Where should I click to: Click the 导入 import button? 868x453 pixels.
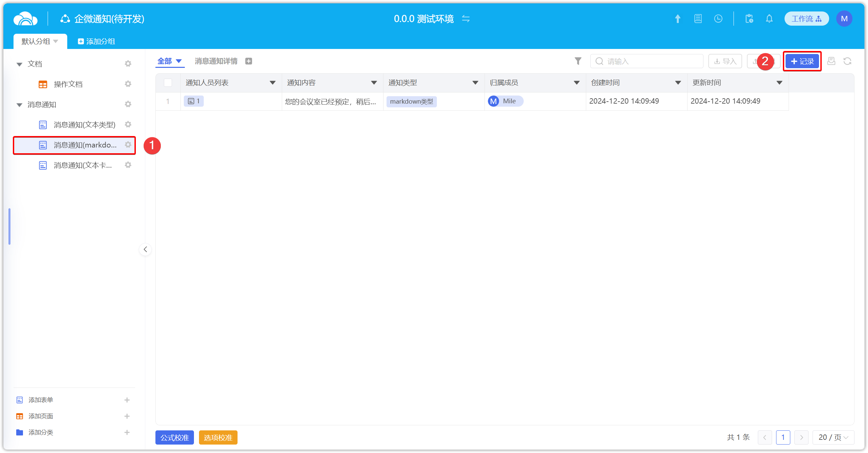725,61
